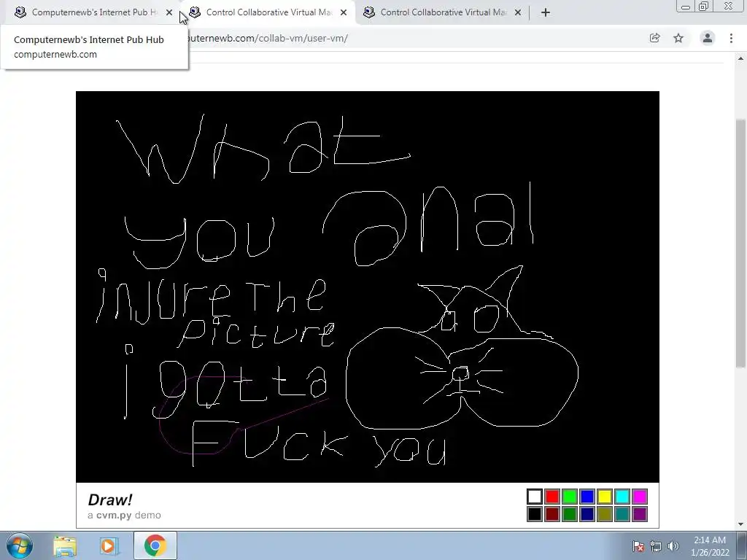This screenshot has width=747, height=560.
Task: Click the scroll up arrow
Action: 740,58
